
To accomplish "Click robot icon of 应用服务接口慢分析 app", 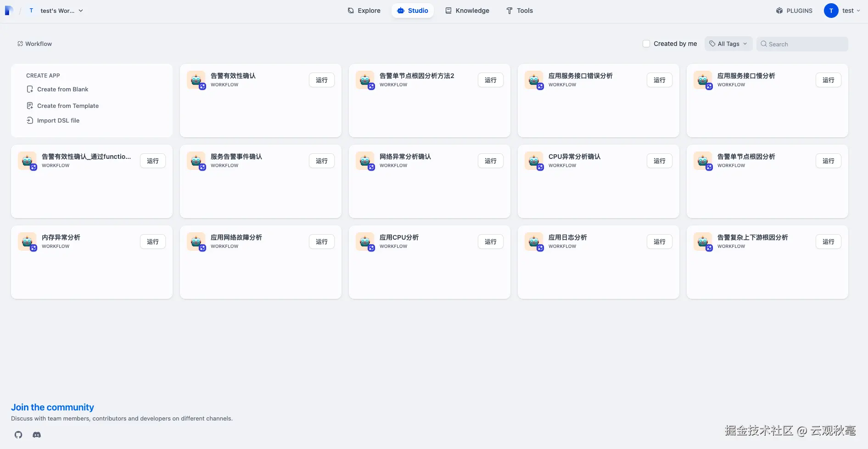I will [x=703, y=80].
